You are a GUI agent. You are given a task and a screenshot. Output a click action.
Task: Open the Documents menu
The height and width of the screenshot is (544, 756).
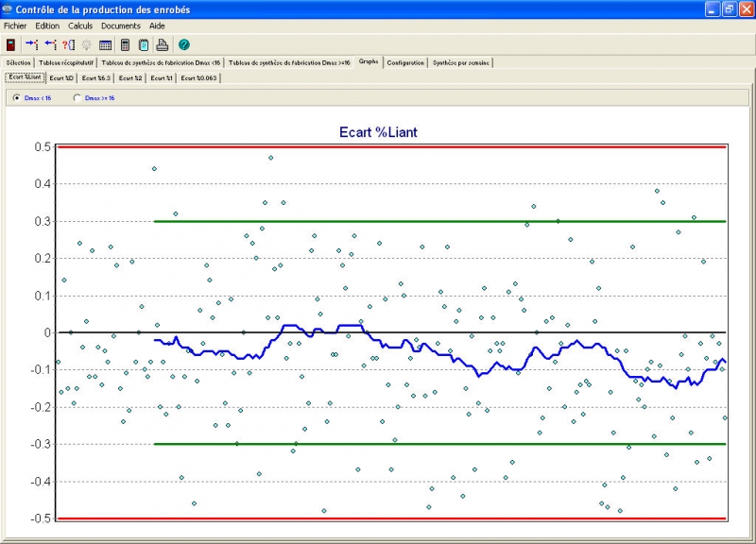pos(121,26)
